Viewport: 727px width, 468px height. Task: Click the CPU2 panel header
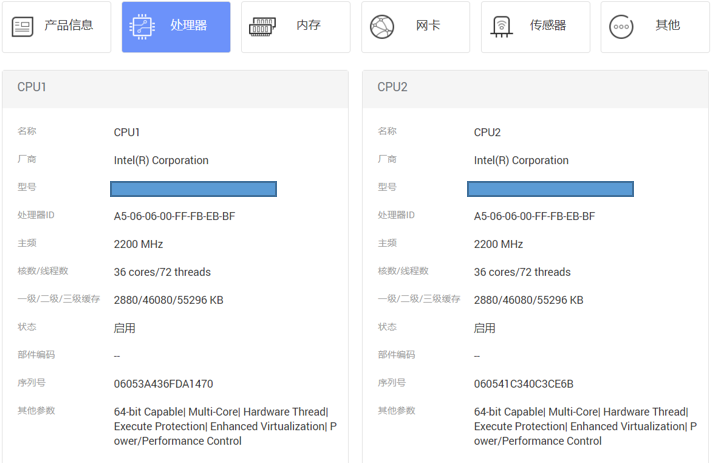point(536,89)
